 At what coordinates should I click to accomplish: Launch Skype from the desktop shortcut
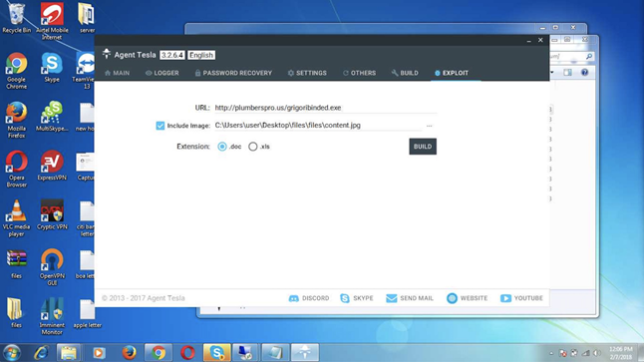point(52,68)
